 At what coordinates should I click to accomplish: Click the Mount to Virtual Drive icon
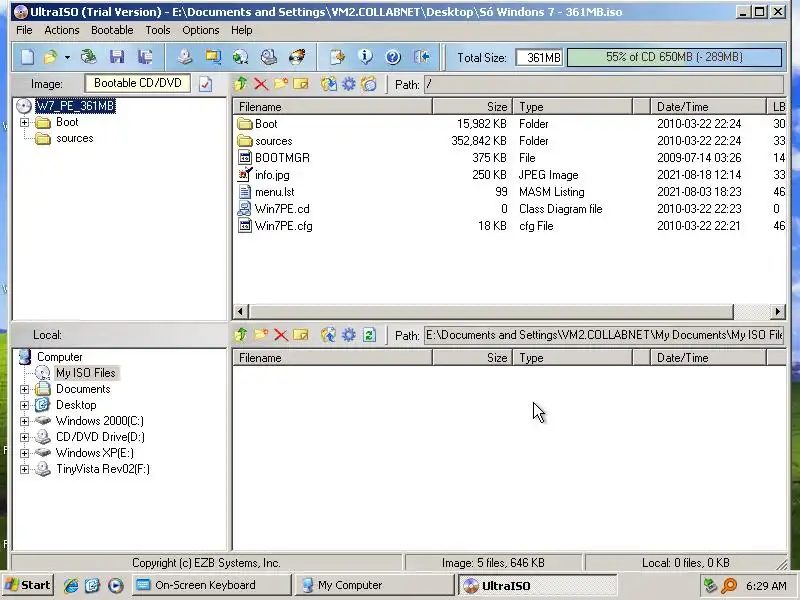268,57
